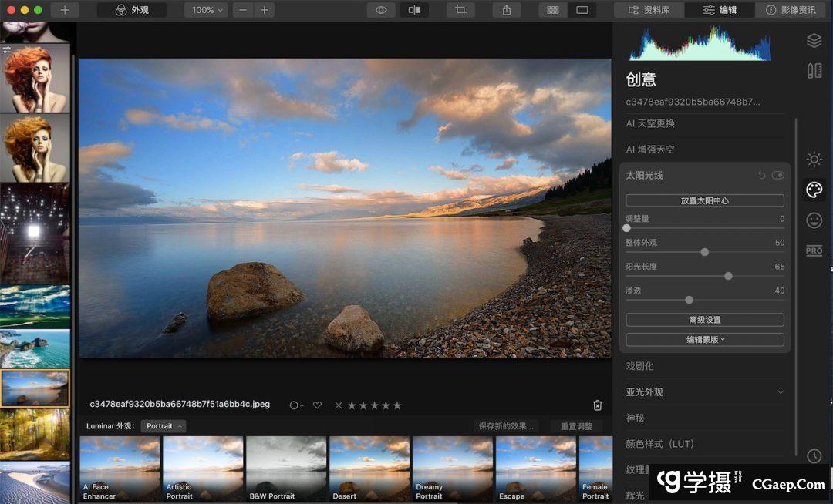
Task: Open the Portrait looks category dropdown
Action: (164, 426)
